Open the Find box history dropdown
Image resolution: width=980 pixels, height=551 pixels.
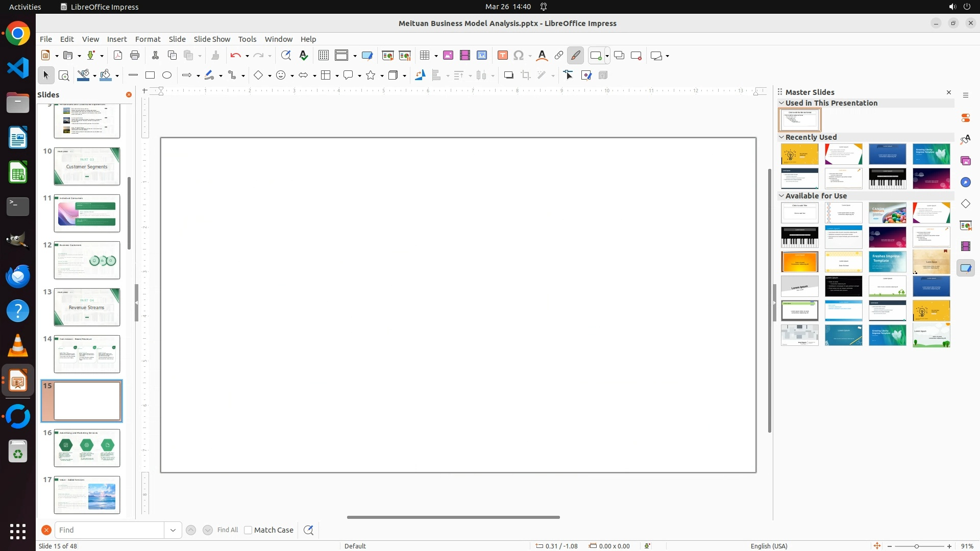173,530
